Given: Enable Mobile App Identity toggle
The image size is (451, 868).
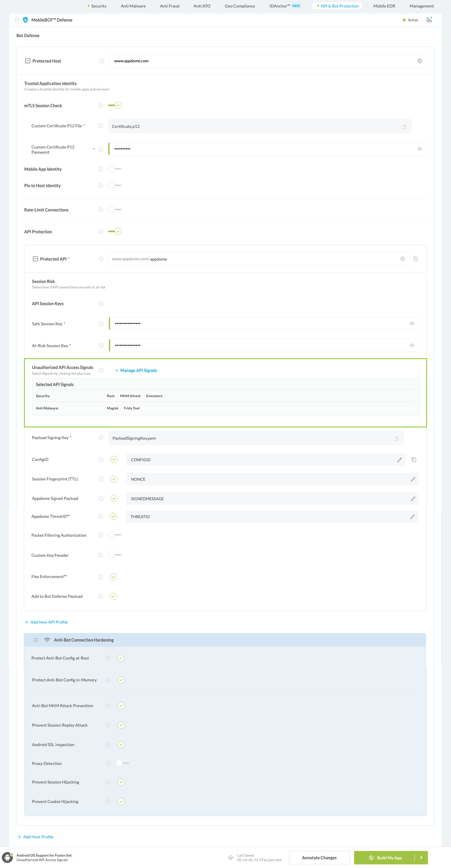Looking at the screenshot, I should [115, 169].
